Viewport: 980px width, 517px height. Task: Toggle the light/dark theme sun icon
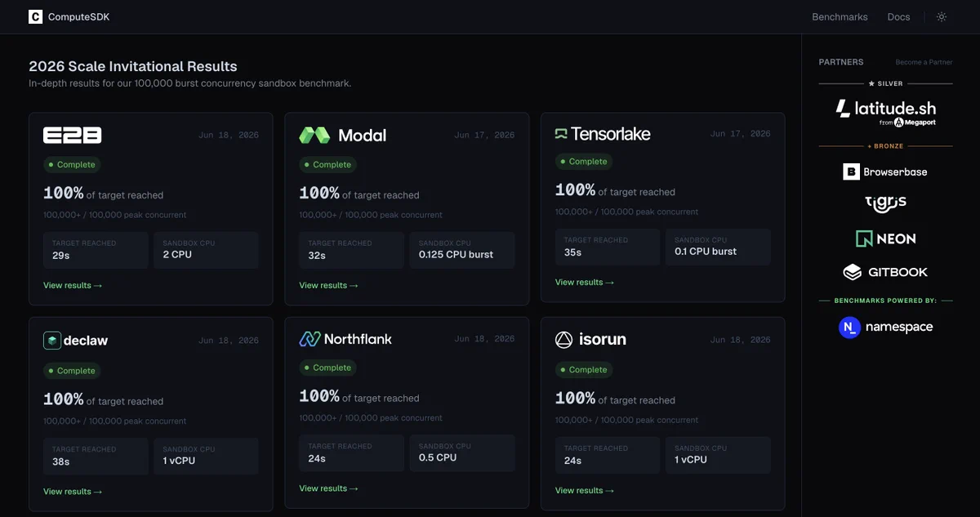[x=942, y=17]
